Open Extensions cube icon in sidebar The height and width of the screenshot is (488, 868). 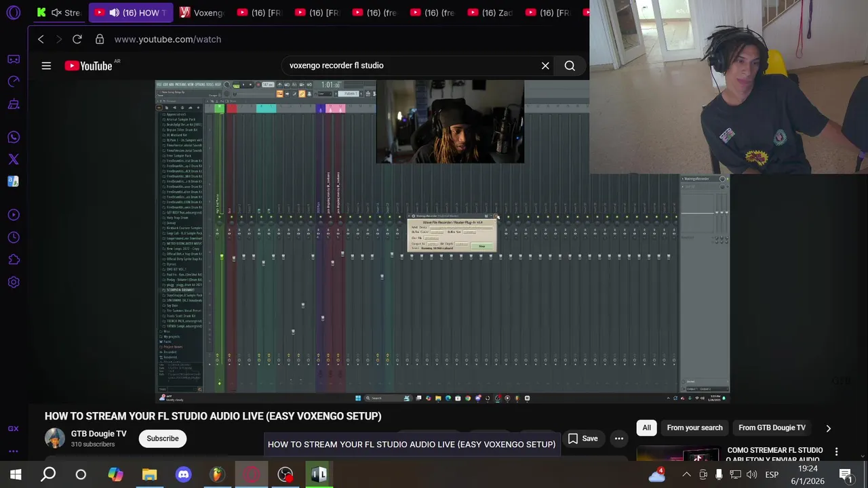[14, 260]
